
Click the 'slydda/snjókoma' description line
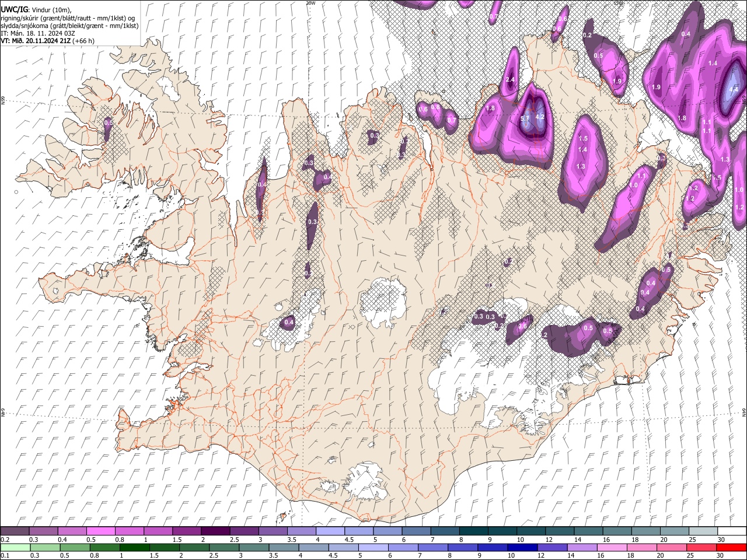point(69,26)
